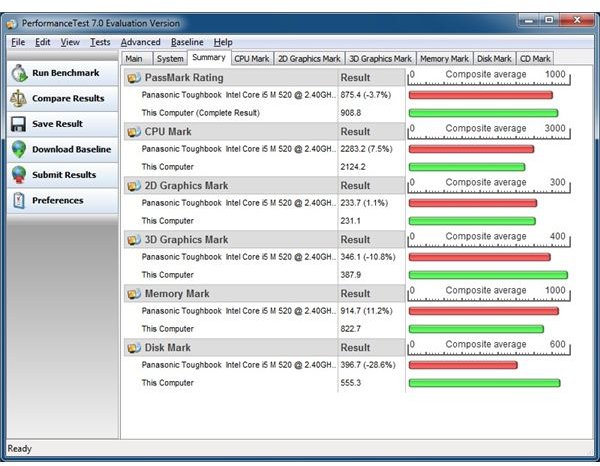Click the Save Result floppy disk icon
This screenshot has width=600, height=466.
pos(18,124)
